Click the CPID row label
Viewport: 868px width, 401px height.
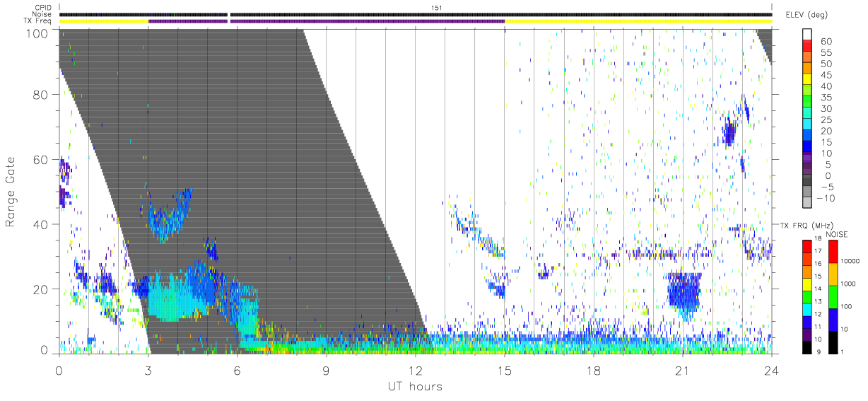click(43, 8)
